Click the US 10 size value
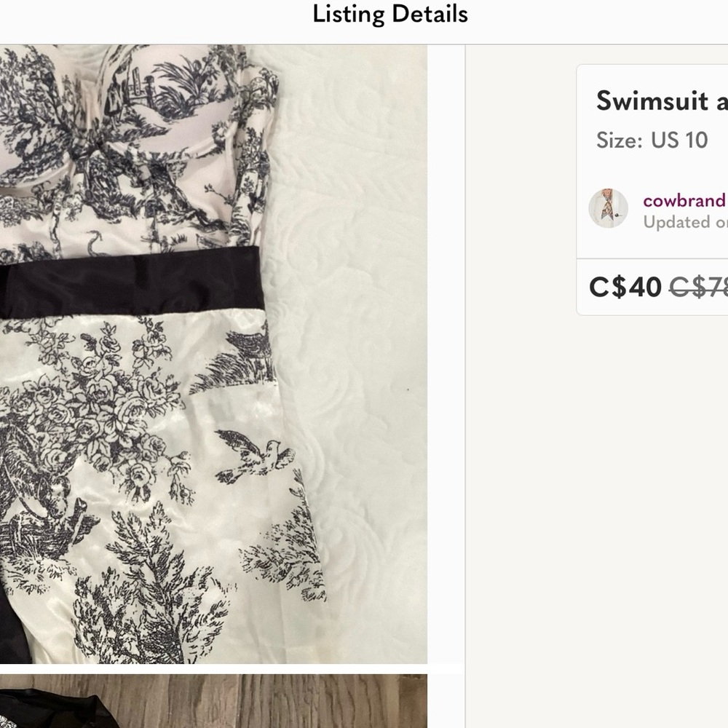Image resolution: width=728 pixels, height=728 pixels. [679, 140]
